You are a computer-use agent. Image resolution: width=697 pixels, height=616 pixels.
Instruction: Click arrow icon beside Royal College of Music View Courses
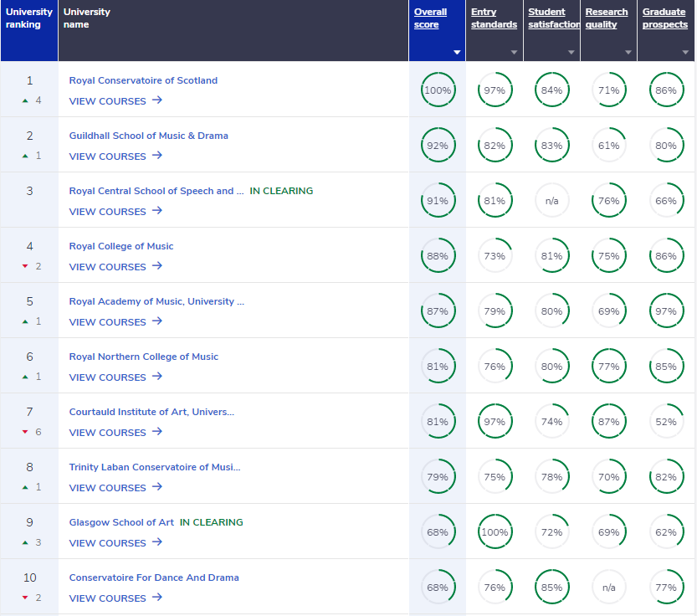tap(157, 266)
